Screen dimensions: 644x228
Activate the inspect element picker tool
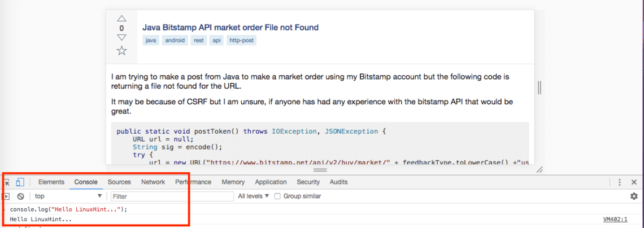[7, 182]
